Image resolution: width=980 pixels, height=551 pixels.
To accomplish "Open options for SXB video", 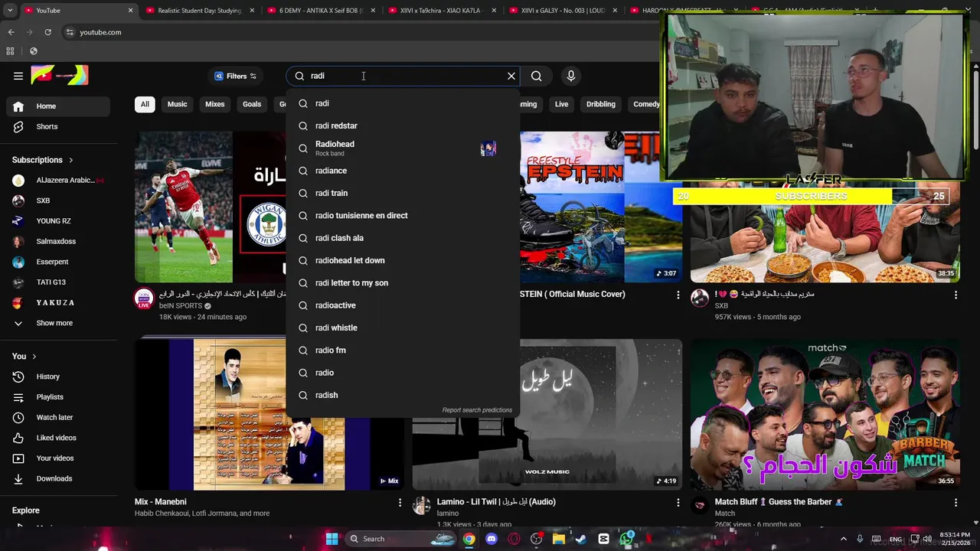I will [955, 295].
